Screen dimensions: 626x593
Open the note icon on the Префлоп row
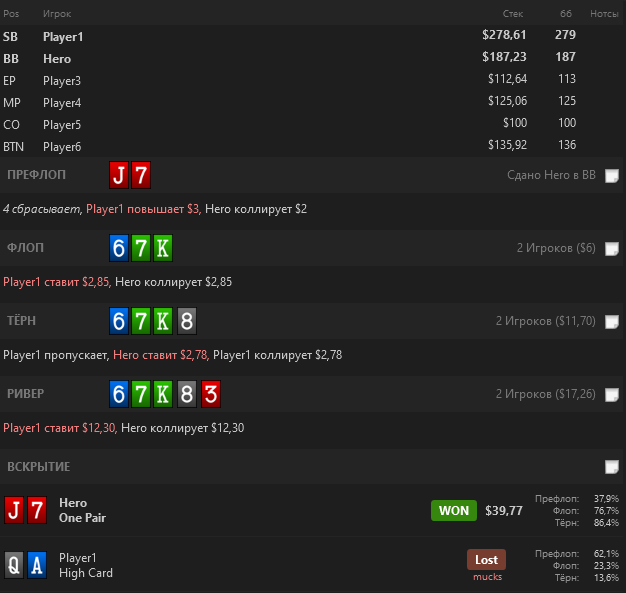[612, 176]
